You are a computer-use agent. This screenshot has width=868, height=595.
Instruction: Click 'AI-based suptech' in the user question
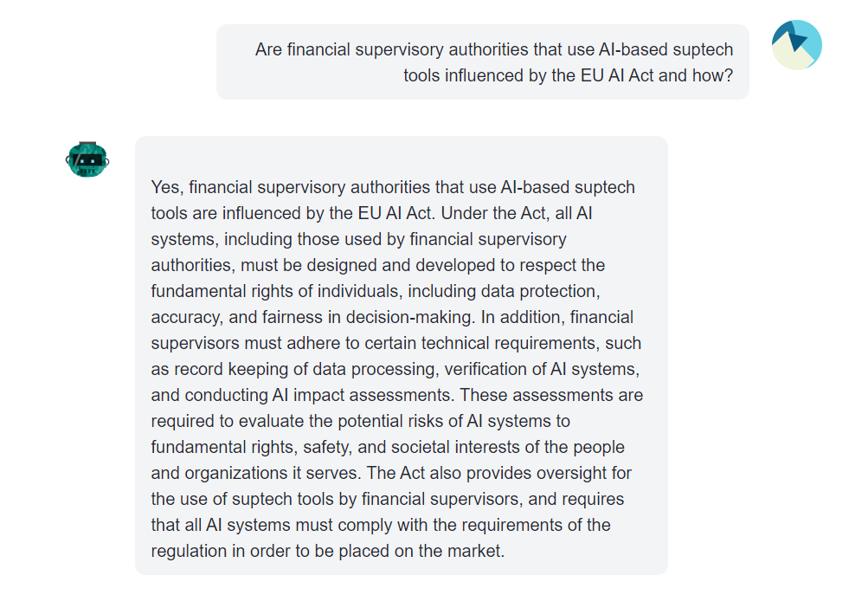(x=665, y=49)
